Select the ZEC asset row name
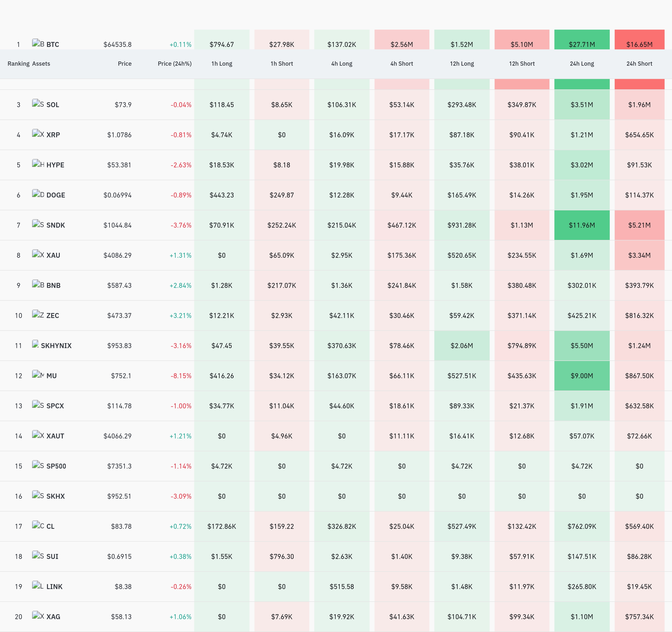Viewport: 672px width, 632px height. click(53, 316)
